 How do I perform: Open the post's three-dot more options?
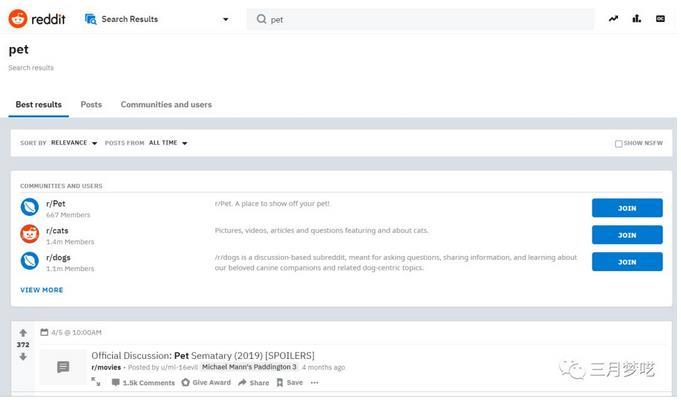(x=314, y=382)
